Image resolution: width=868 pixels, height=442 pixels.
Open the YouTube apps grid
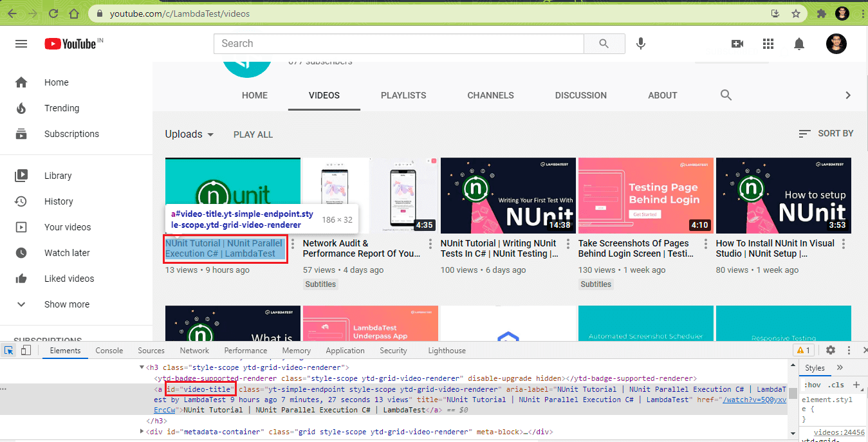tap(768, 44)
